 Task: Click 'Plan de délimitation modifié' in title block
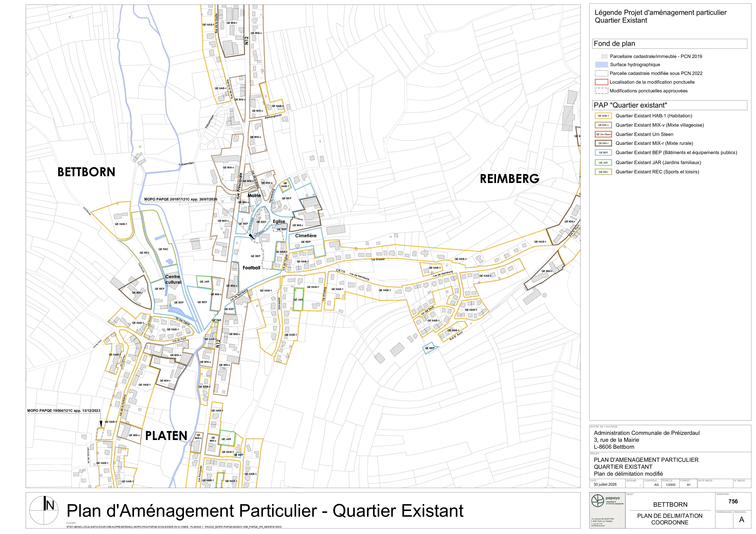tap(628, 474)
